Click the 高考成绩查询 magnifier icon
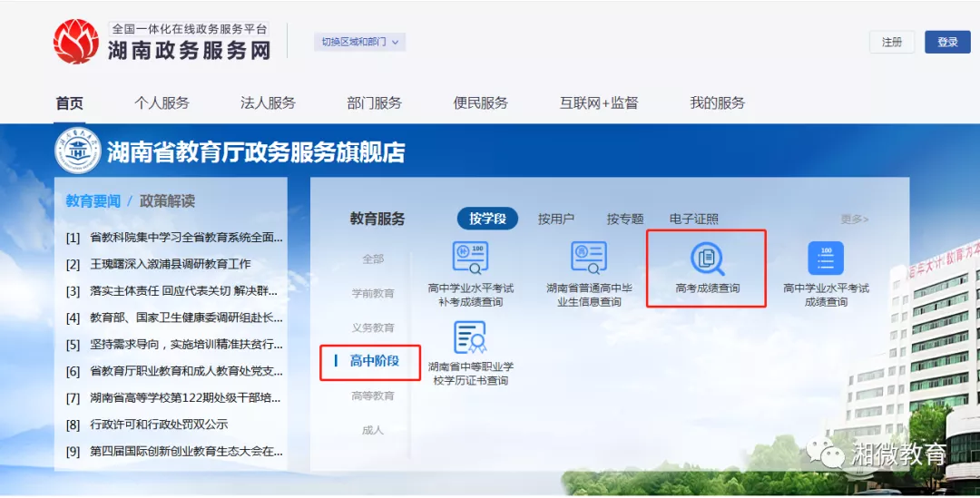This screenshot has height=498, width=980. pyautogui.click(x=707, y=259)
